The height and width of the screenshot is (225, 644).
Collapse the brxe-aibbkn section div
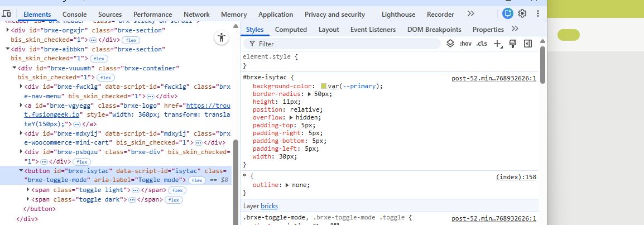point(8,49)
